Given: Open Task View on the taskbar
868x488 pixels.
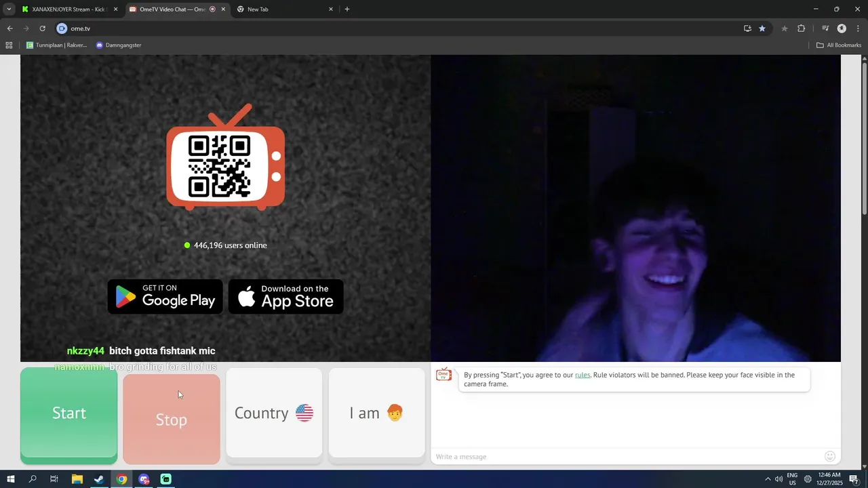Looking at the screenshot, I should [54, 479].
